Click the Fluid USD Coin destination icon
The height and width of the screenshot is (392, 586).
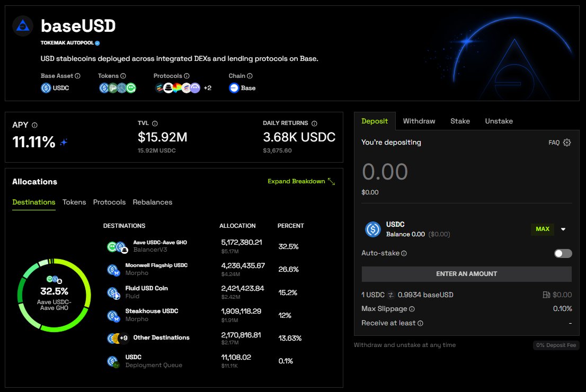tap(113, 293)
